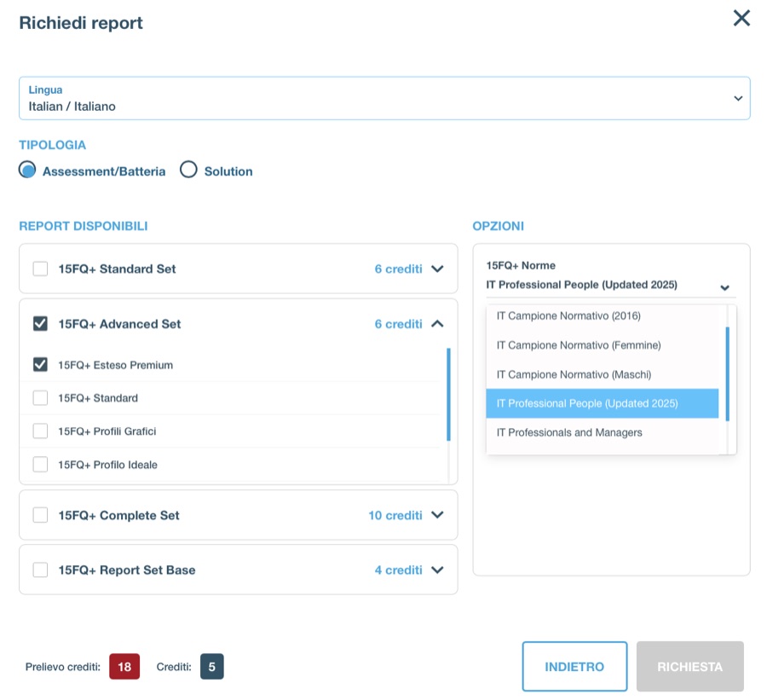Collapse the 15FQ+ Advanced Set chevron
Screen dimensions: 767x700
pos(437,323)
